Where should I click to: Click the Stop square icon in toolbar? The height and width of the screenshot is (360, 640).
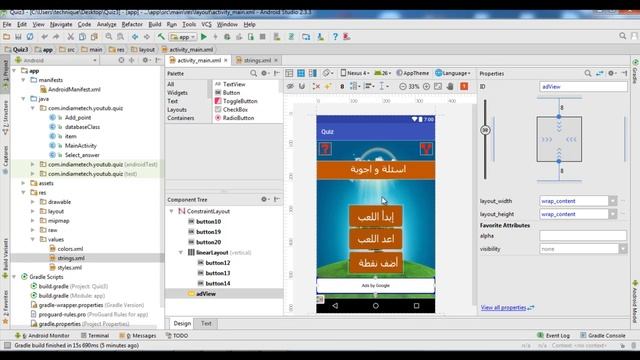coord(262,37)
